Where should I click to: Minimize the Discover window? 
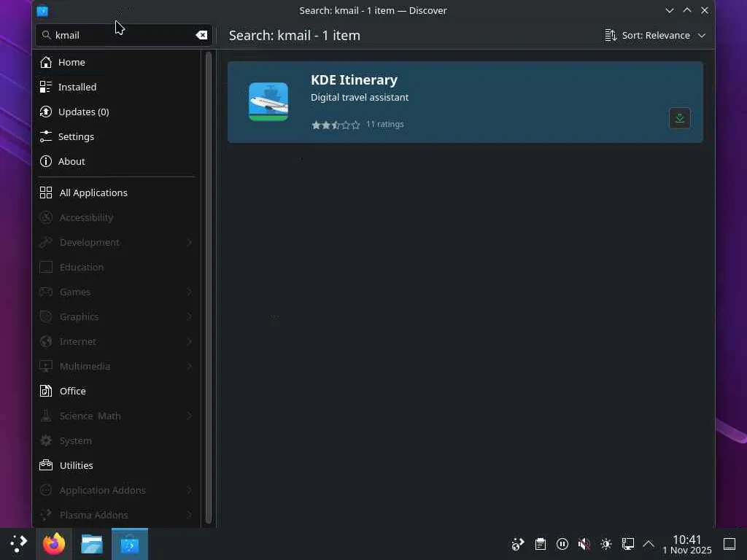670,10
